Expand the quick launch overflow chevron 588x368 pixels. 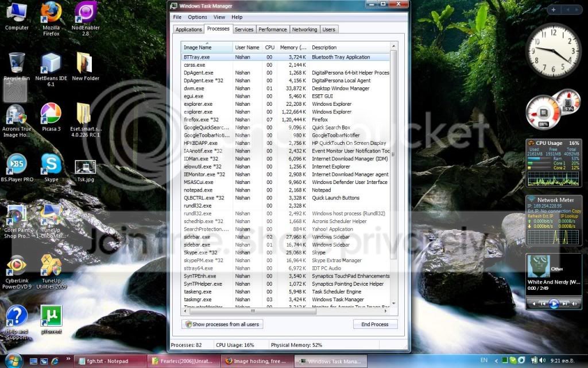pos(68,359)
